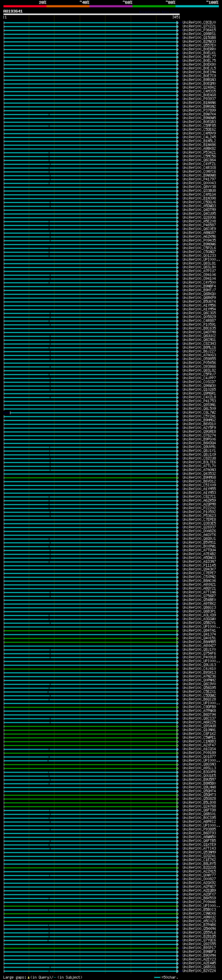Select the UniRef100_B2MW33 hit label
Image resolution: width=222 pixels, height=980 pixels.
coord(199,41)
